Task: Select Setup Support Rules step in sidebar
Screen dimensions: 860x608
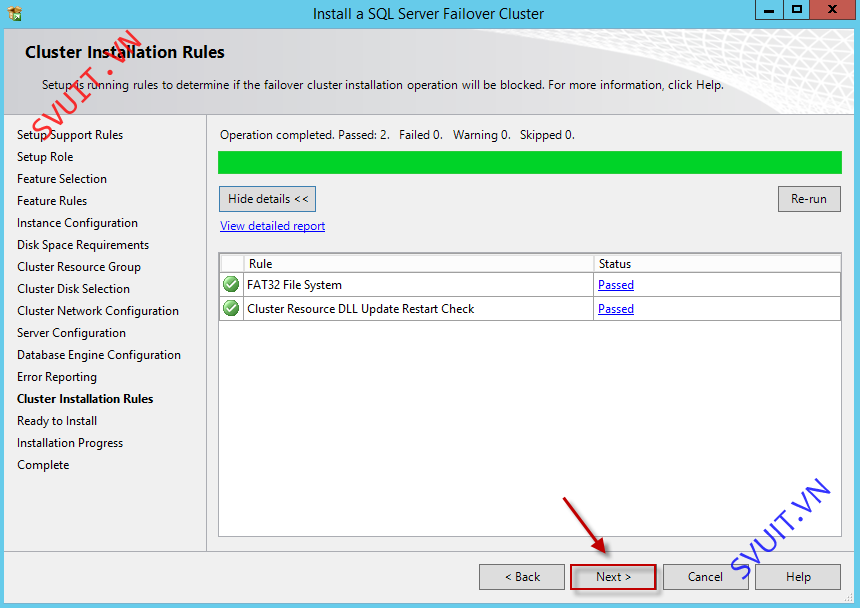Action: click(70, 135)
